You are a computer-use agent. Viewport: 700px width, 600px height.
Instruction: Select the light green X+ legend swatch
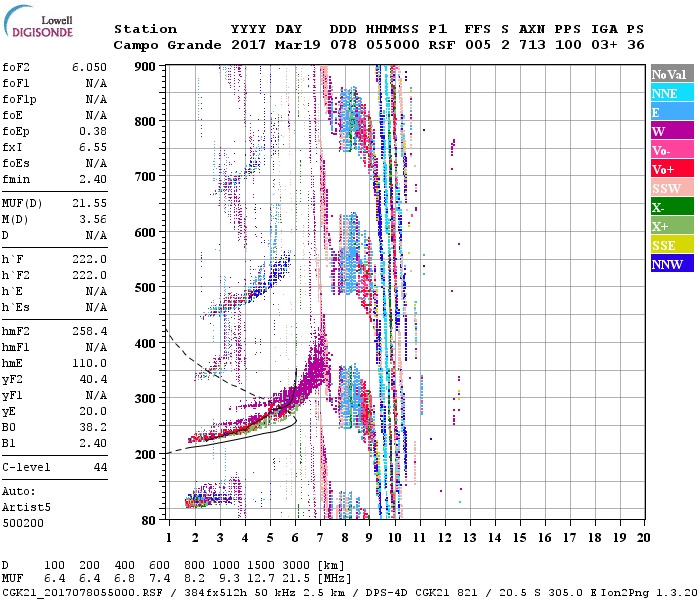tap(671, 226)
